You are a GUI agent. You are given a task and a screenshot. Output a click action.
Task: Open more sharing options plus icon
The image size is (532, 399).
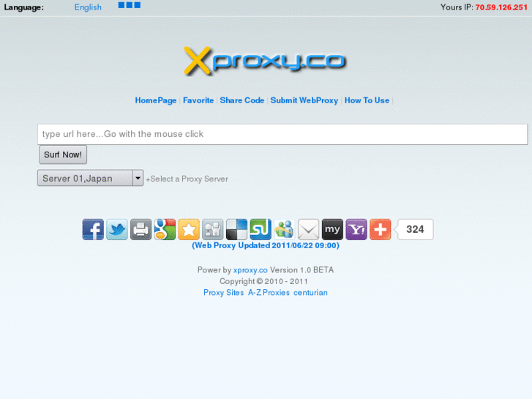[x=380, y=230]
